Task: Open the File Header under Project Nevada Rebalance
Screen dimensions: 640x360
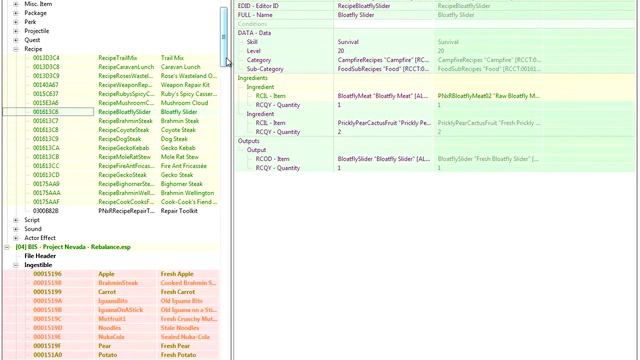Action: click(40, 256)
